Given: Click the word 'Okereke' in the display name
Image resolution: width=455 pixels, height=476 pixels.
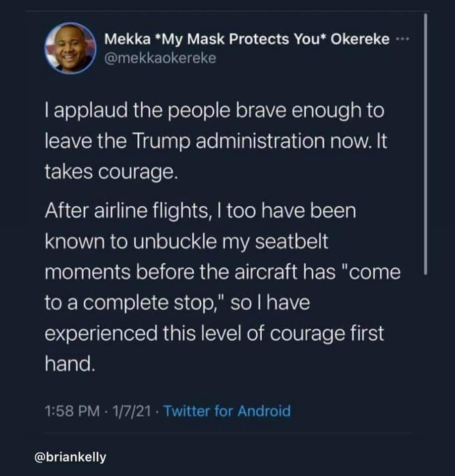Looking at the screenshot, I should click(x=360, y=39).
